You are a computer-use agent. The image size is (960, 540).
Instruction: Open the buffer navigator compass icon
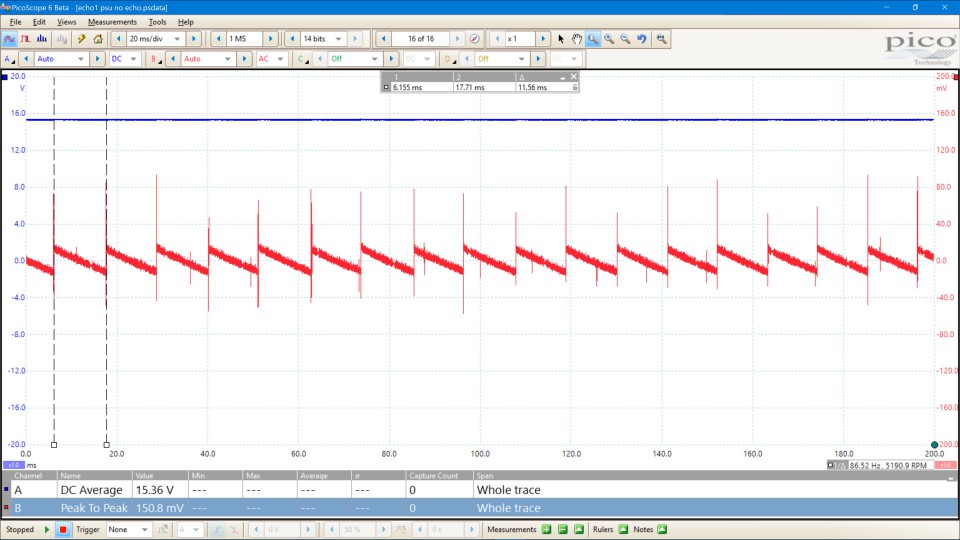click(475, 39)
